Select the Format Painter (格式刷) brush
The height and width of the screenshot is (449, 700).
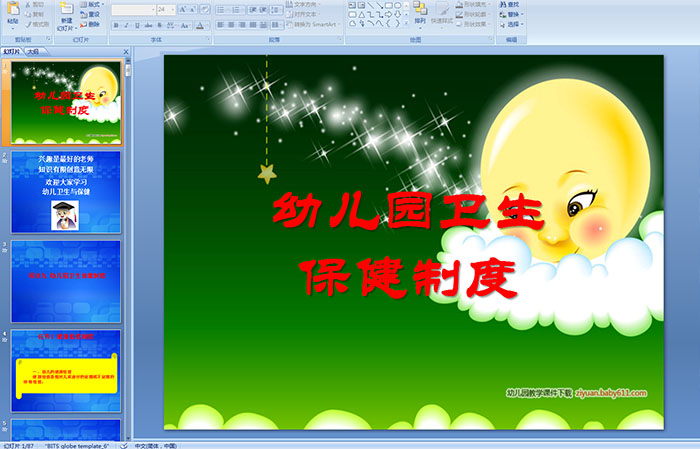(x=28, y=24)
